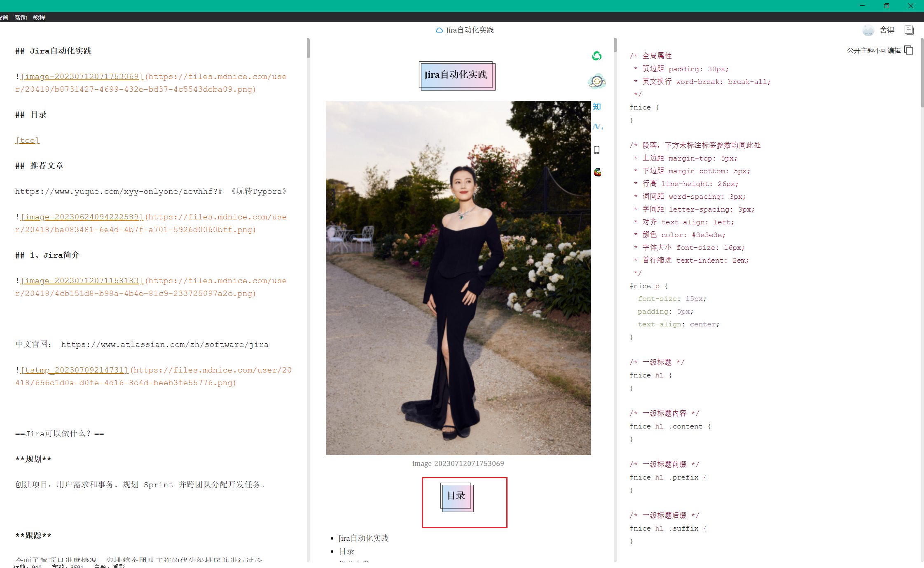Click the document title Jira自动化实践 at top

click(x=470, y=30)
